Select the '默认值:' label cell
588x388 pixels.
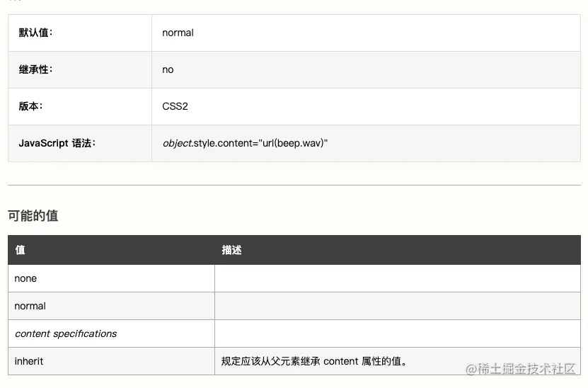click(80, 33)
